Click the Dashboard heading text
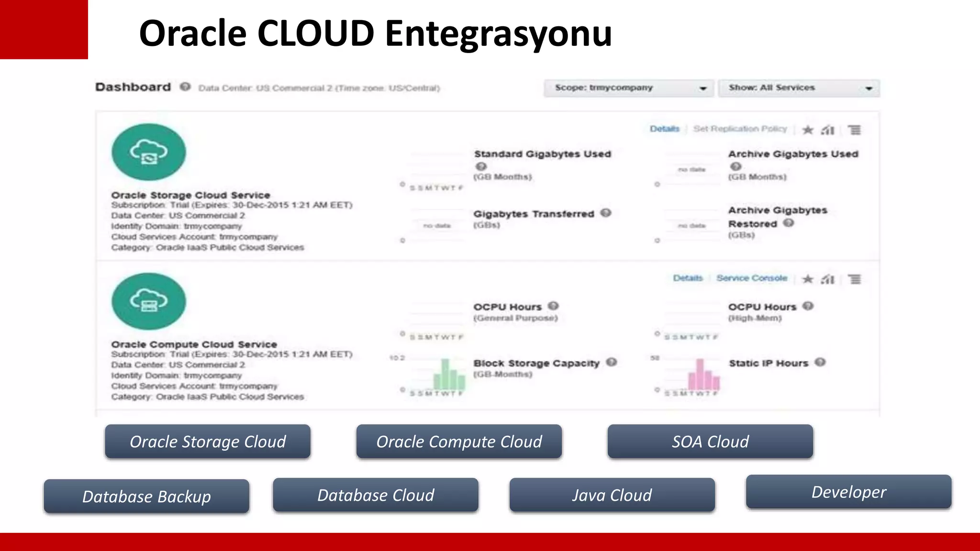This screenshot has height=551, width=980. pyautogui.click(x=133, y=87)
